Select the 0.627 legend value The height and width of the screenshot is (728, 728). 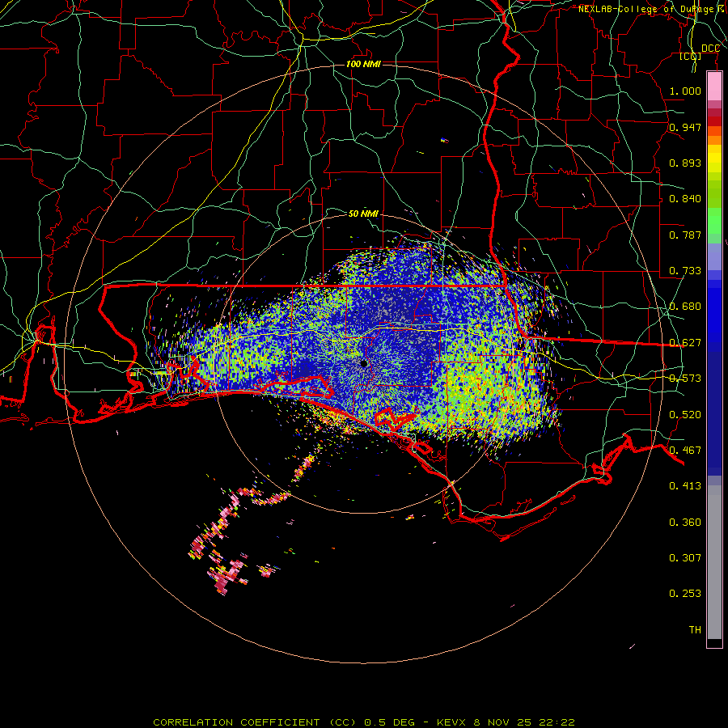pyautogui.click(x=685, y=343)
